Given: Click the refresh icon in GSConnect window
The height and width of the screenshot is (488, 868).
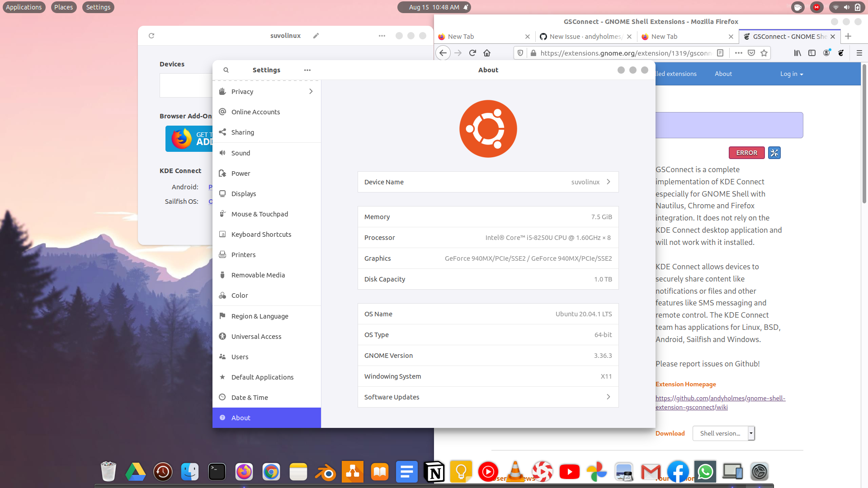Looking at the screenshot, I should click(151, 36).
